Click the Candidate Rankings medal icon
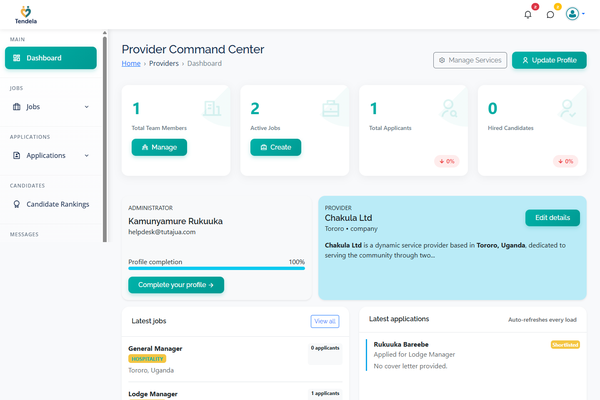 [x=17, y=204]
